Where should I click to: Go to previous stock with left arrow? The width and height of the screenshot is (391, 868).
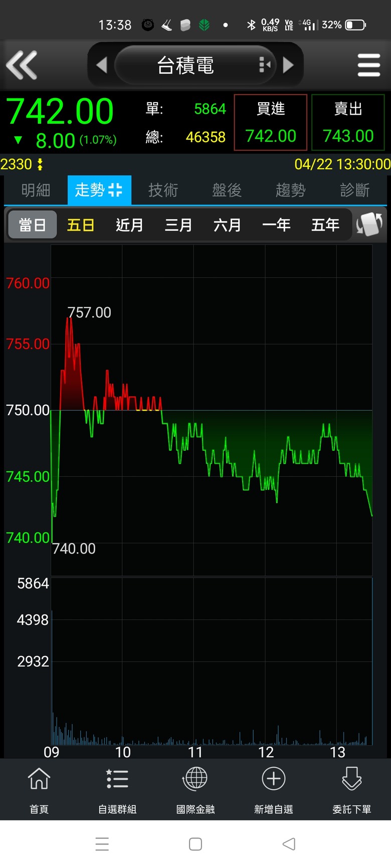click(x=102, y=65)
